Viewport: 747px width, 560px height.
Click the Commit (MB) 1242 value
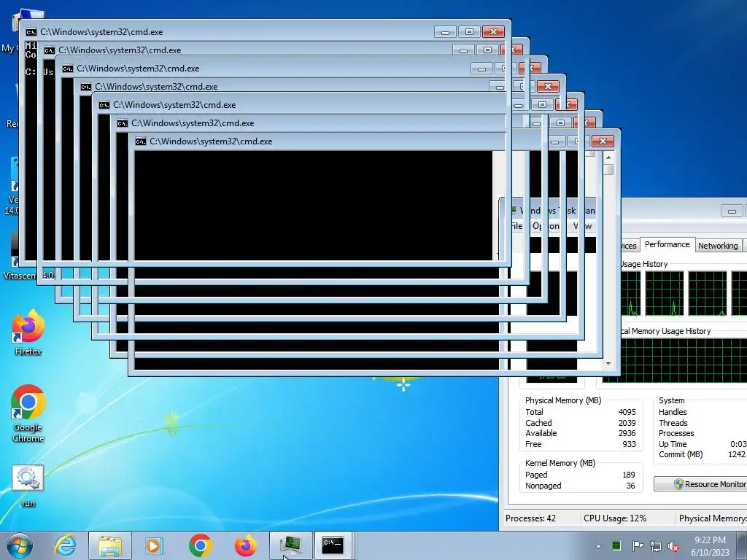[x=737, y=454]
